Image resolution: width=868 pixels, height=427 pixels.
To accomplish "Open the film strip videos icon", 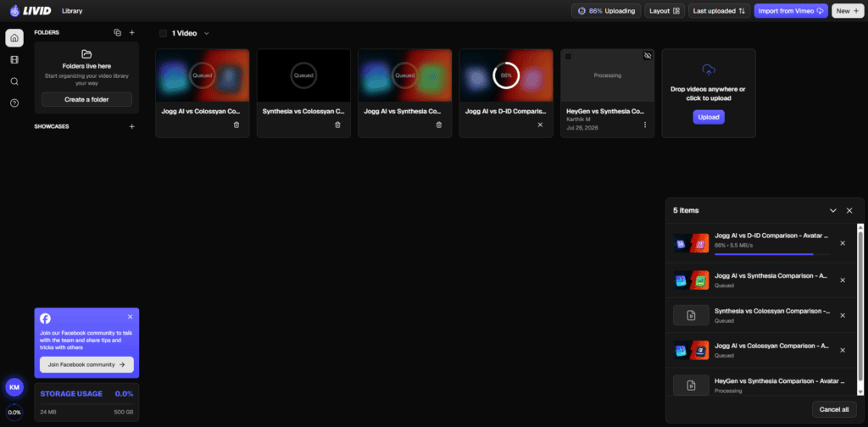I will [14, 60].
